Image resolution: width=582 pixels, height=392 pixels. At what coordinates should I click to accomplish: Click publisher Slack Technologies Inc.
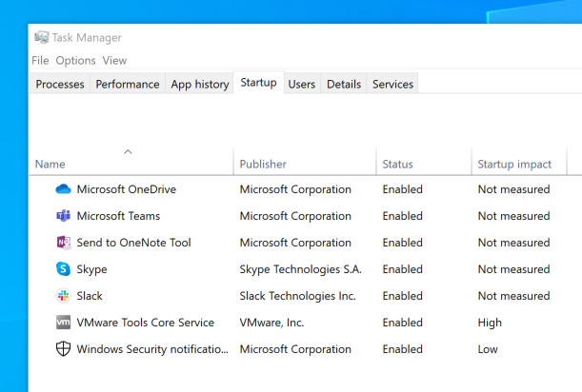click(x=297, y=296)
